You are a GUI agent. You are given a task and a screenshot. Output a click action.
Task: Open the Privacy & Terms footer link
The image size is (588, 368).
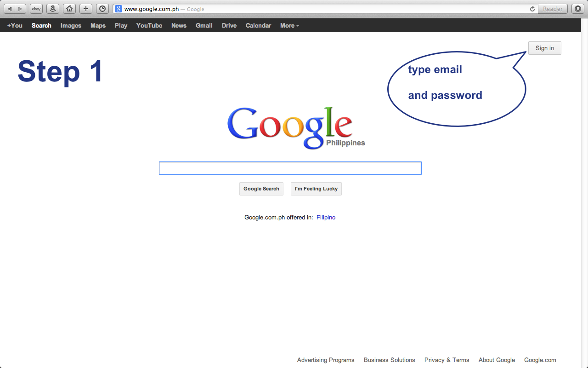(x=447, y=360)
